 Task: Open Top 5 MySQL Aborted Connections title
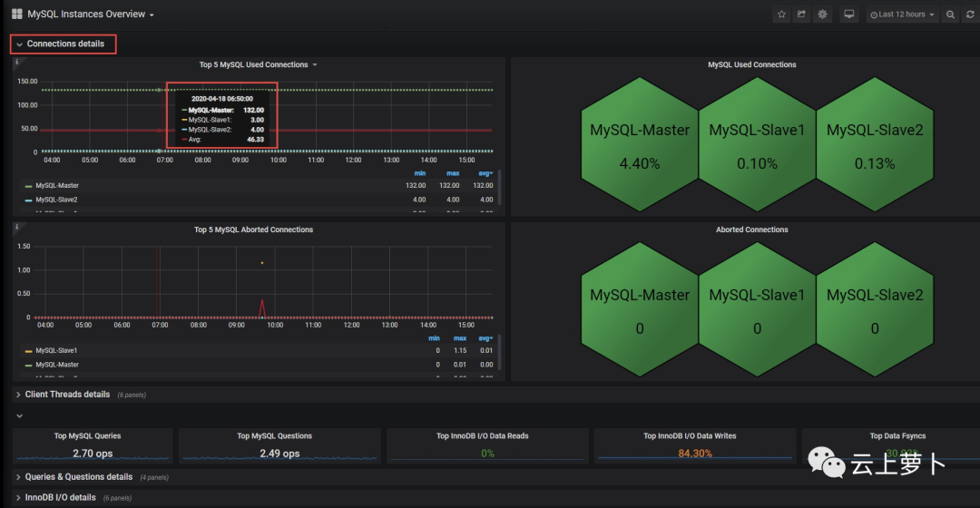click(x=253, y=230)
